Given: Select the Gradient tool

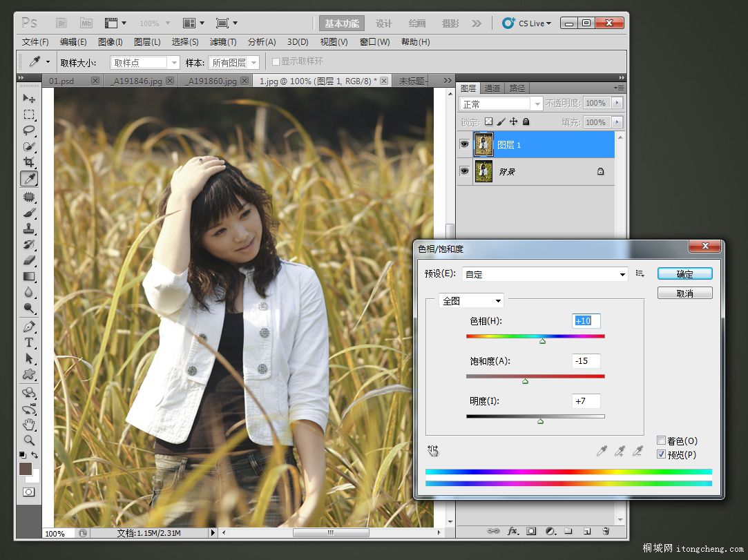Looking at the screenshot, I should [x=29, y=276].
